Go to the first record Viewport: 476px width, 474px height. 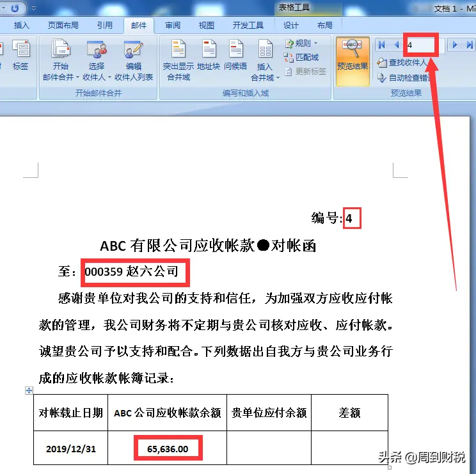[x=382, y=45]
